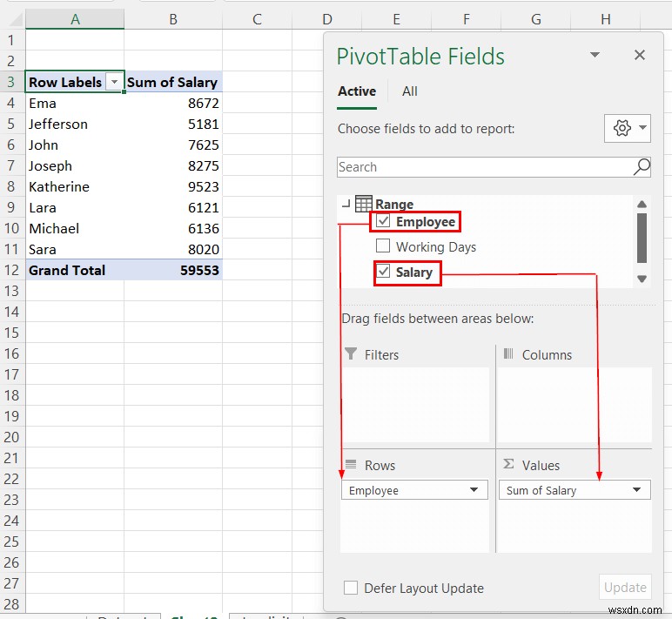Enable Defer Layout Update checkbox
This screenshot has height=619, width=672.
[x=351, y=588]
